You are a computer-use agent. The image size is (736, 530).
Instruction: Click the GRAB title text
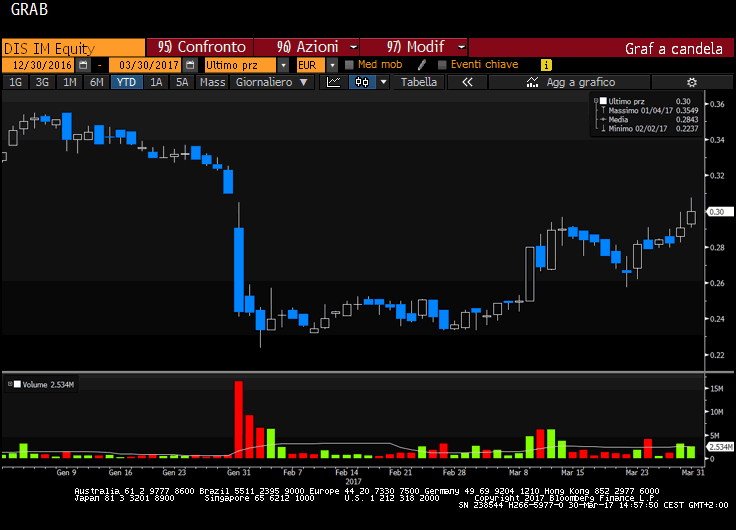(x=29, y=9)
